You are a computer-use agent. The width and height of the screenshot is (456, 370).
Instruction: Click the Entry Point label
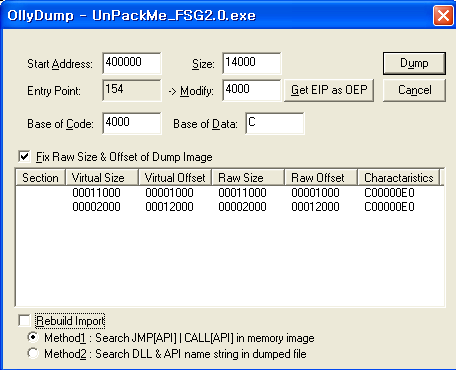coord(54,91)
